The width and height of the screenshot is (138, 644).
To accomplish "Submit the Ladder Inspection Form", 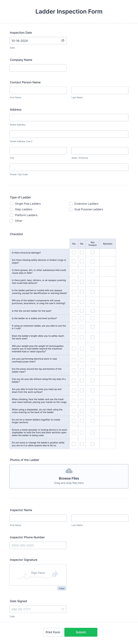I will click(x=81, y=632).
